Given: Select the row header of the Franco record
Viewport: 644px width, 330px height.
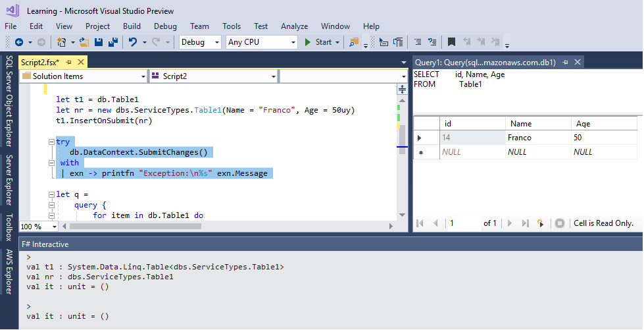Looking at the screenshot, I should click(426, 138).
